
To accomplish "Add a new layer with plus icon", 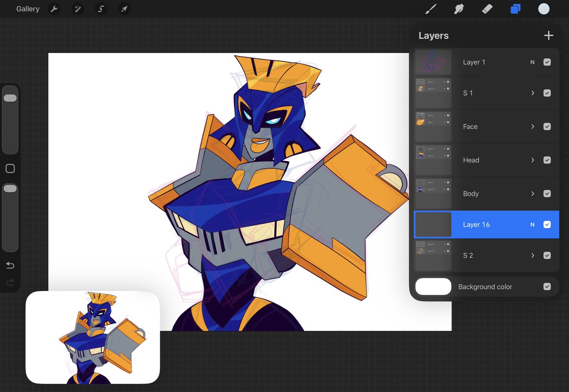I will coord(549,36).
